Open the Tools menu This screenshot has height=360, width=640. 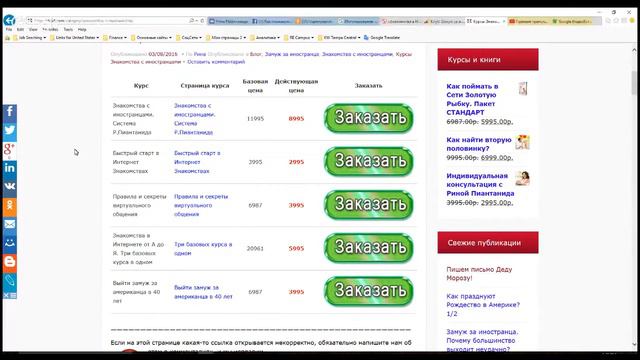tap(68, 29)
